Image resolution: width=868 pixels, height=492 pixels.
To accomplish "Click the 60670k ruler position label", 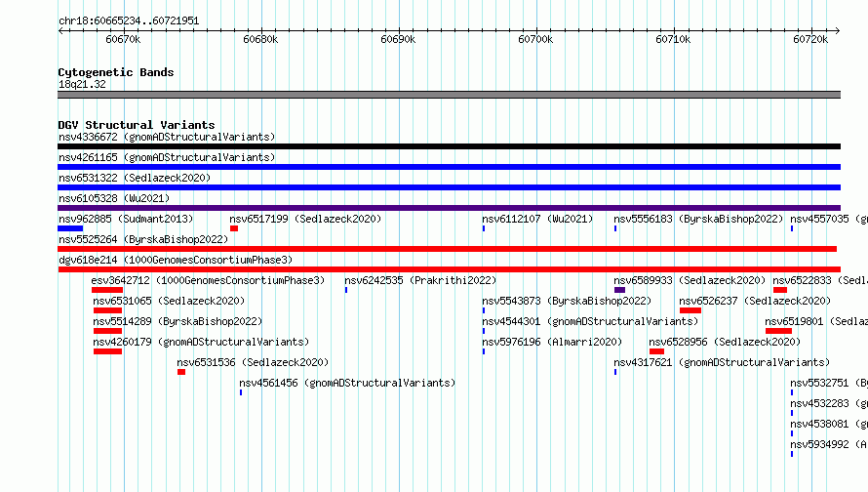I will (123, 39).
